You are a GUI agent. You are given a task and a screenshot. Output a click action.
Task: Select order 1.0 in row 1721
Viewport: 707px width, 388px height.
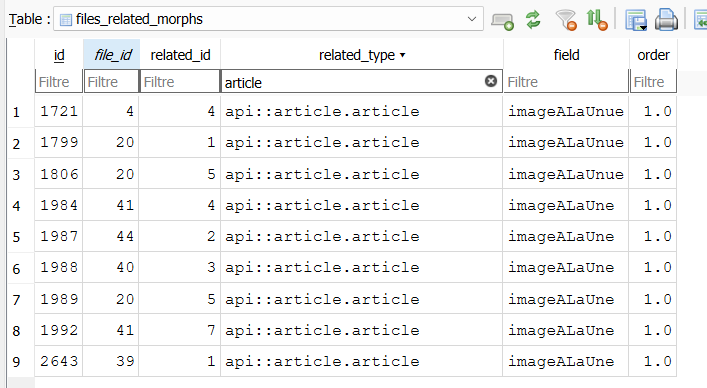(653, 111)
